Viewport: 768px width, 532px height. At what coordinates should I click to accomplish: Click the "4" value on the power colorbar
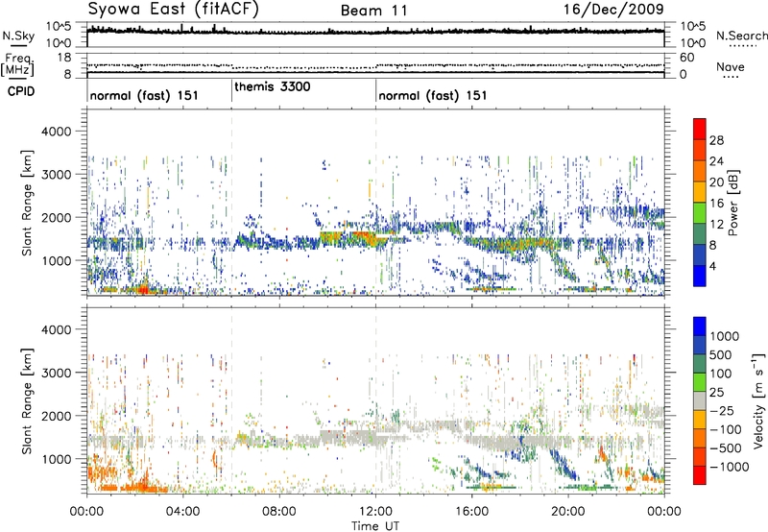click(713, 266)
